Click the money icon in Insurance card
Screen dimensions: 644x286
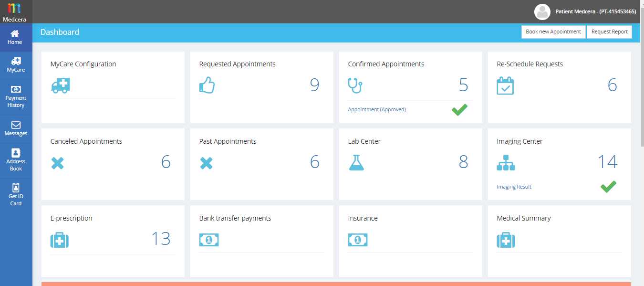tap(357, 240)
